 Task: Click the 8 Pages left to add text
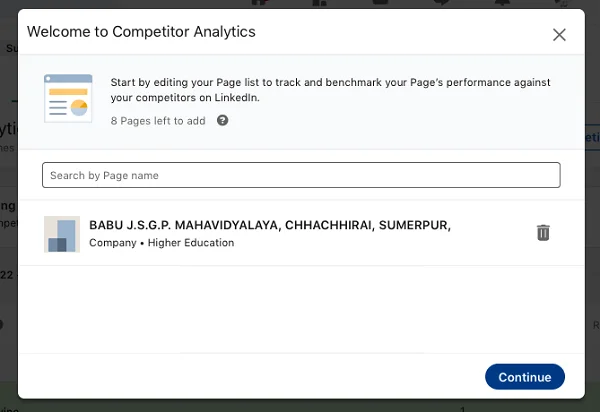point(157,120)
